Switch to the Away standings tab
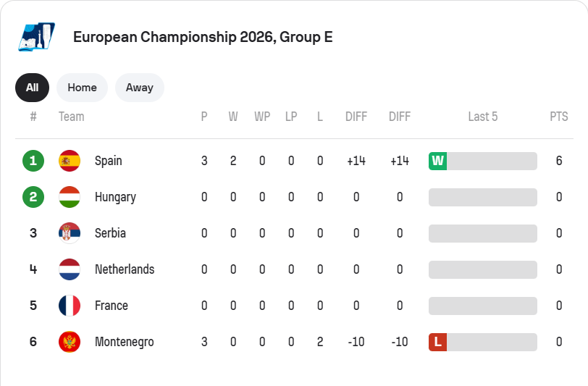Image resolution: width=588 pixels, height=386 pixels. [x=139, y=88]
